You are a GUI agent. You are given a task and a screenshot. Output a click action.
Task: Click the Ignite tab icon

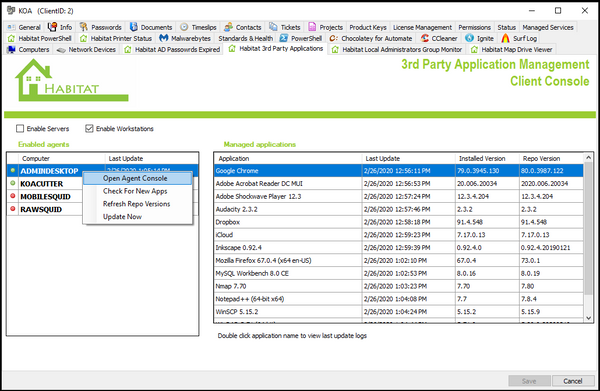pos(470,38)
